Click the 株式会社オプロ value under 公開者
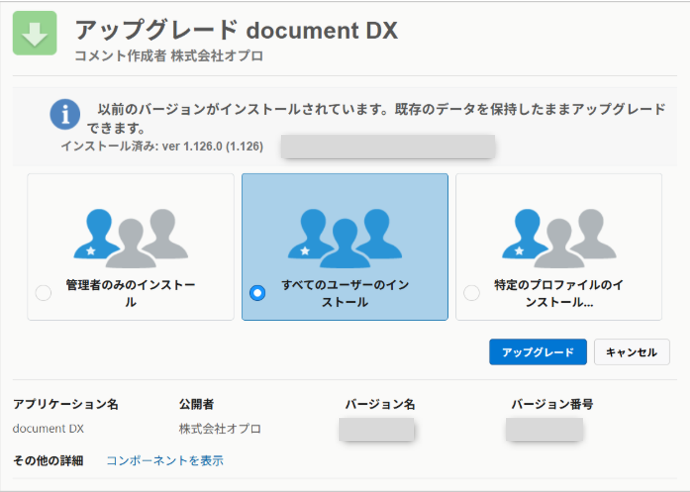The image size is (690, 492). [x=220, y=429]
